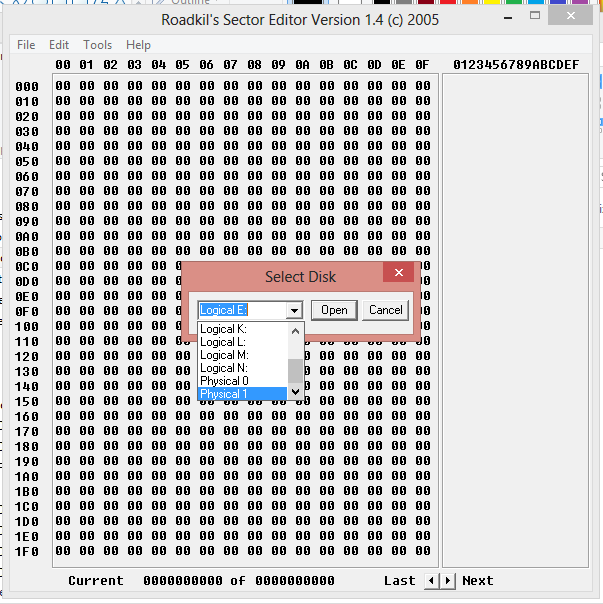The image size is (603, 604).
Task: Open the File menu
Action: pyautogui.click(x=26, y=45)
